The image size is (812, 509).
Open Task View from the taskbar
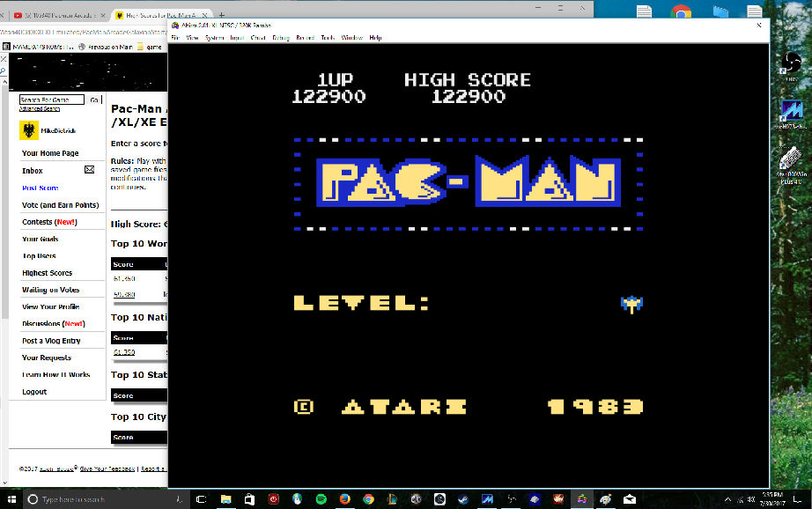(x=202, y=499)
